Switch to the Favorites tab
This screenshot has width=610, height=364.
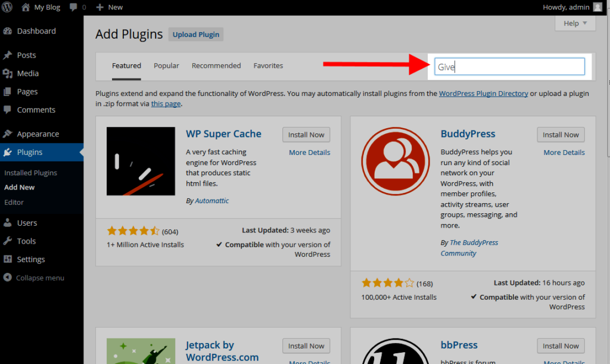tap(268, 66)
